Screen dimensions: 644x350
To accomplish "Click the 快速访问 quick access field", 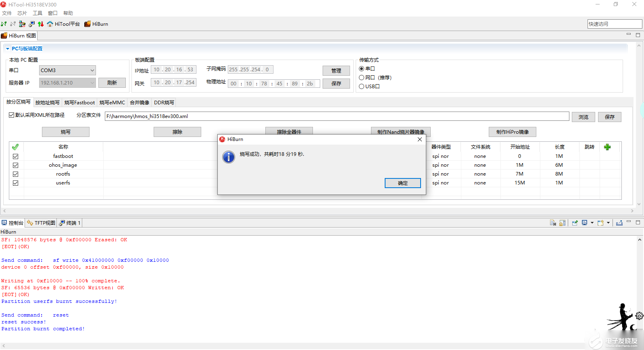I will pos(615,24).
